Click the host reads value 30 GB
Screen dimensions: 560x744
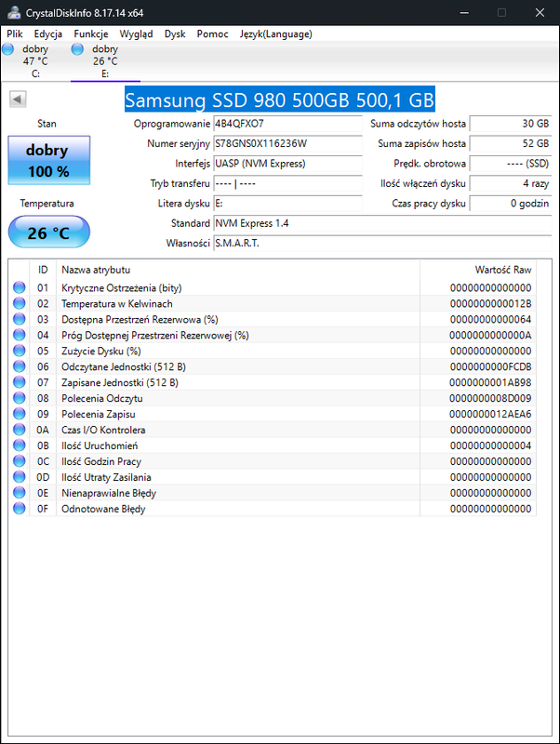pyautogui.click(x=511, y=124)
